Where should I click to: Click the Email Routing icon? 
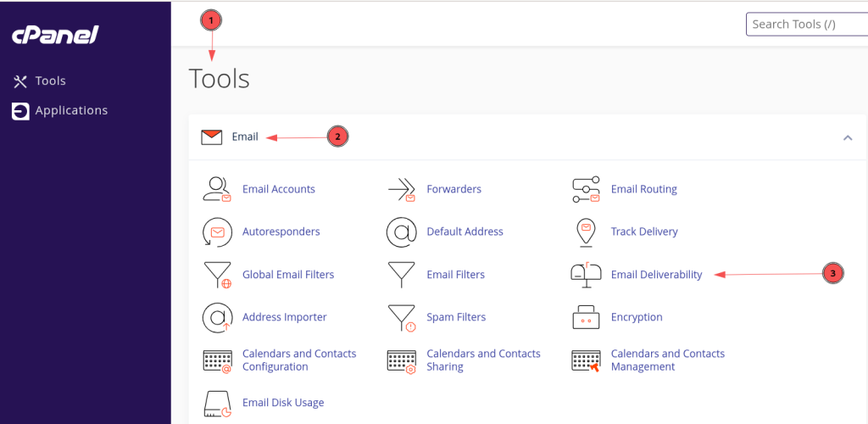[586, 189]
